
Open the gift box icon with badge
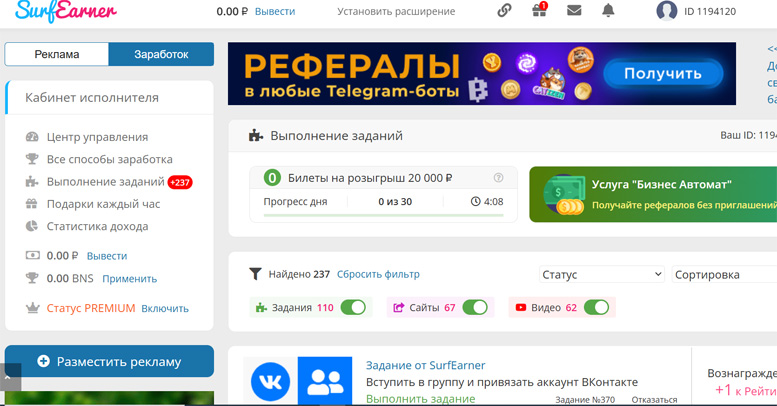pyautogui.click(x=540, y=9)
